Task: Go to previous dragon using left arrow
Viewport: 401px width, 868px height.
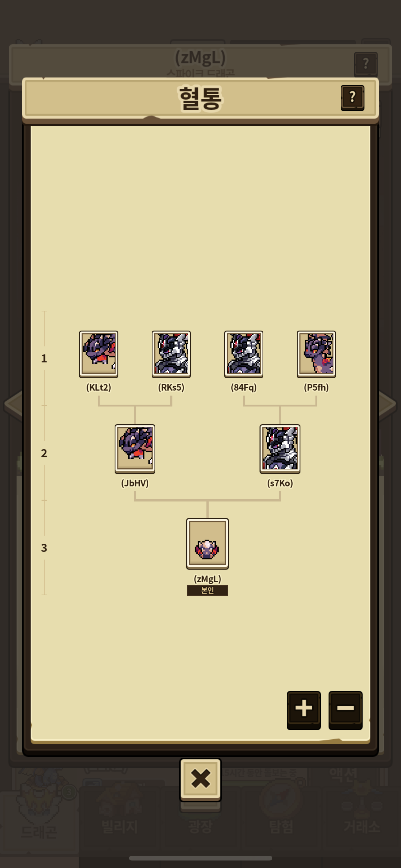Action: click(x=13, y=404)
